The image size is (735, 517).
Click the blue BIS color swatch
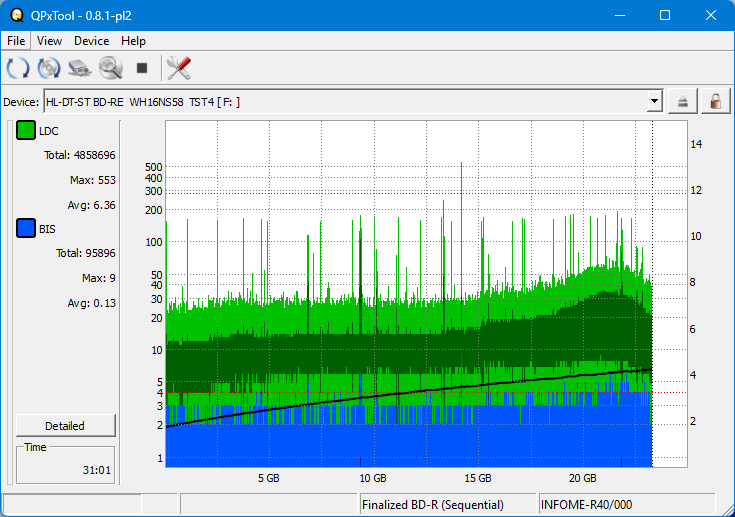26,228
